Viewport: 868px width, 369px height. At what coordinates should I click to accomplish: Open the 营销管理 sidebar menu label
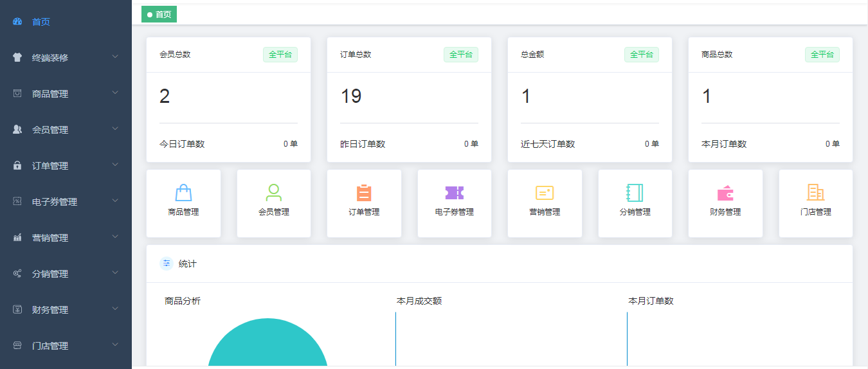coord(50,238)
